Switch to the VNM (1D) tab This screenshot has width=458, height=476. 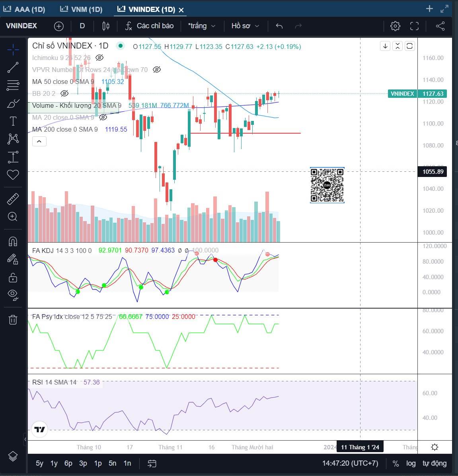pyautogui.click(x=82, y=10)
